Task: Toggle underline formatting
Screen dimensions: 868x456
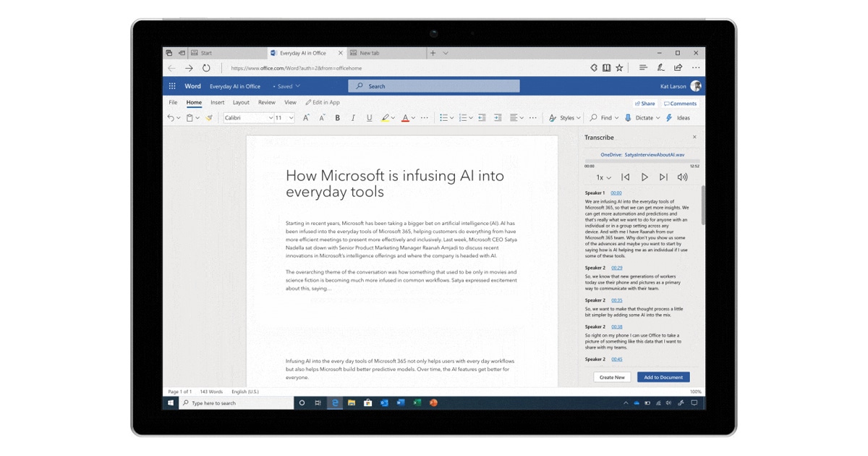Action: [x=369, y=117]
